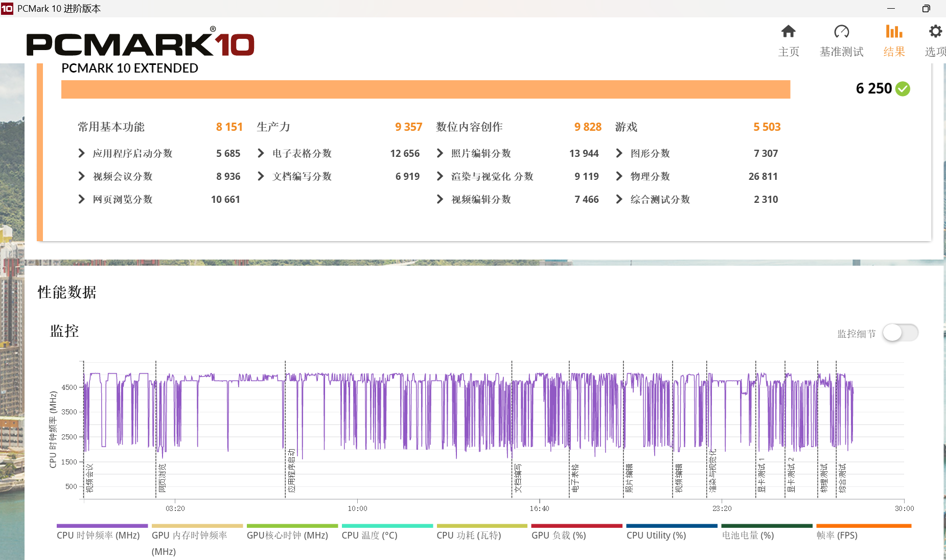
Task: Click the 性能数据 section heading
Action: [x=67, y=292]
